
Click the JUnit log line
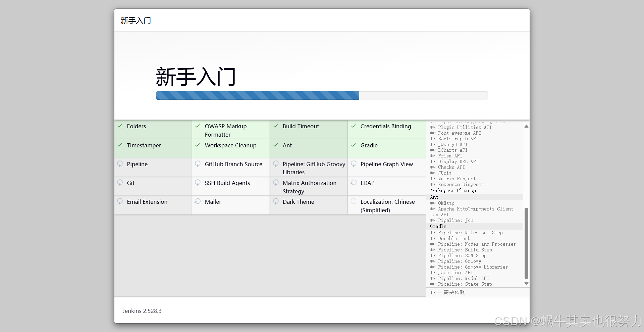point(441,173)
